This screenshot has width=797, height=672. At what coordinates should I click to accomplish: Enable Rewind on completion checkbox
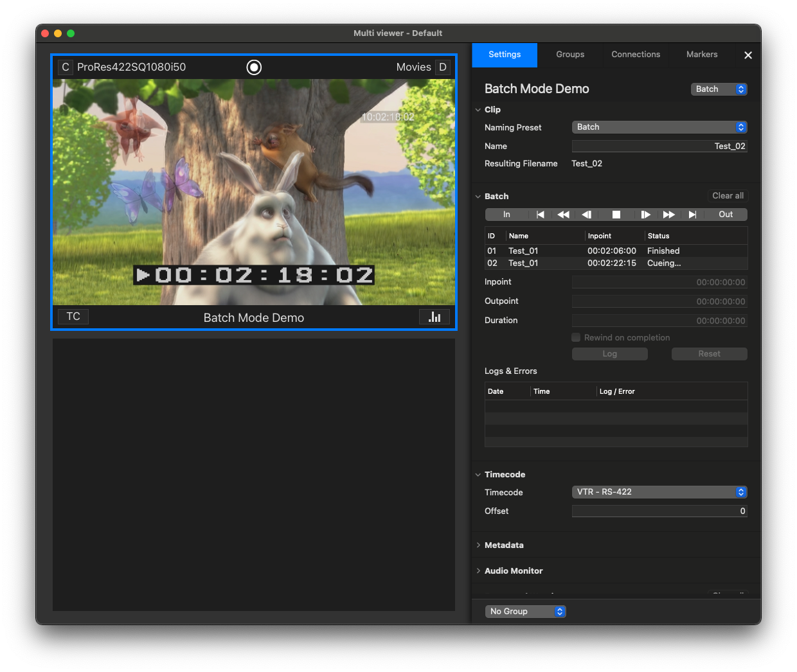(576, 337)
